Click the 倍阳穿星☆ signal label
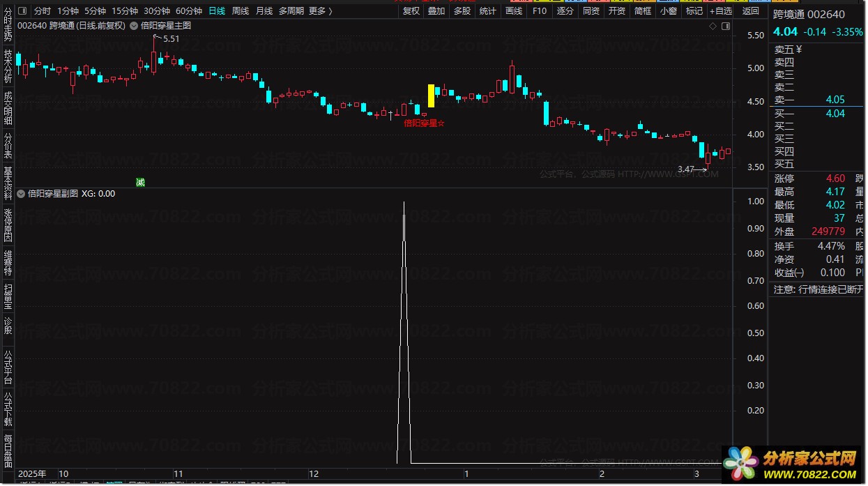The height and width of the screenshot is (486, 868). [x=425, y=123]
